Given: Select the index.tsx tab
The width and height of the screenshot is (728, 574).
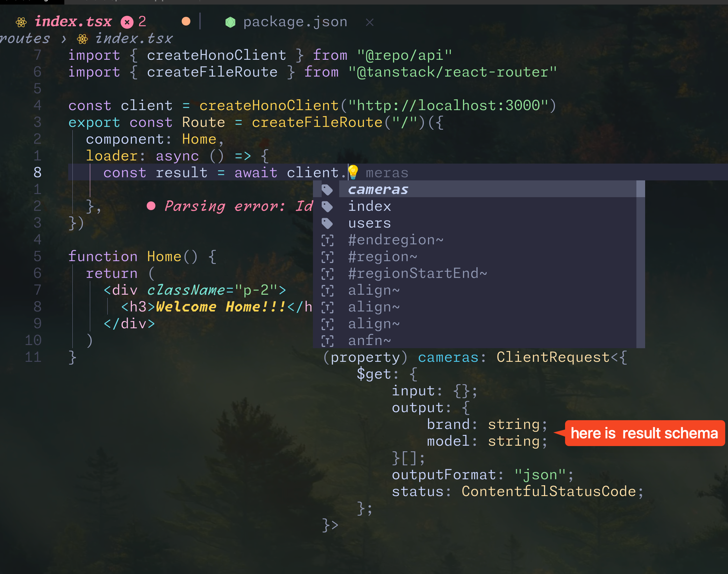Looking at the screenshot, I should (73, 22).
